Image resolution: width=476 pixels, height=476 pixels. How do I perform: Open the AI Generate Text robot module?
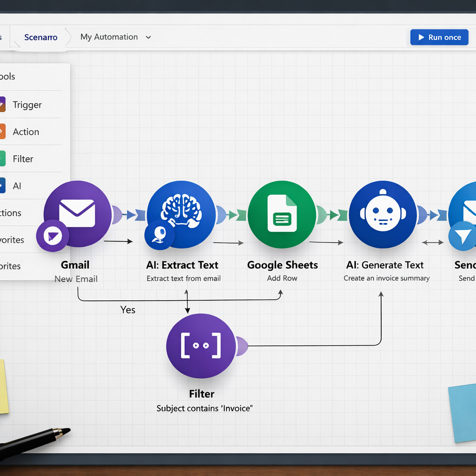pos(383,214)
